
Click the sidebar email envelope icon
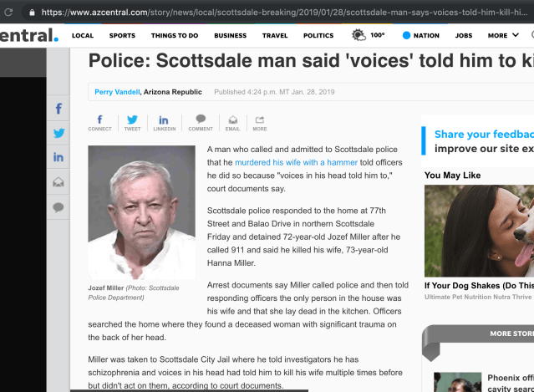(58, 182)
